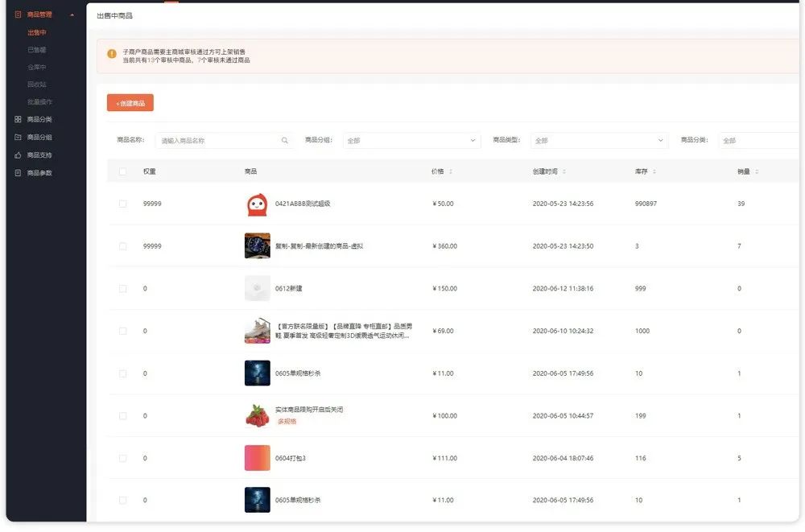This screenshot has width=805, height=532.
Task: Click price ¥150.00
Action: pyautogui.click(x=444, y=289)
